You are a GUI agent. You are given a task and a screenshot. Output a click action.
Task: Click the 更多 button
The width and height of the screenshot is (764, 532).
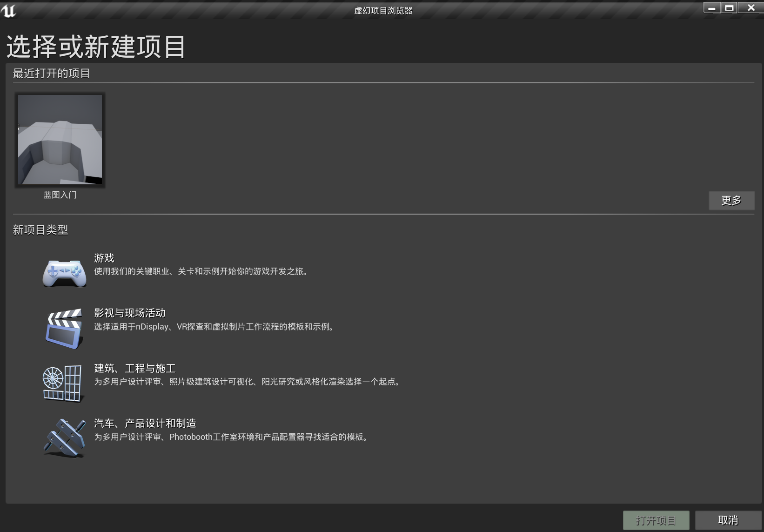pyautogui.click(x=731, y=200)
